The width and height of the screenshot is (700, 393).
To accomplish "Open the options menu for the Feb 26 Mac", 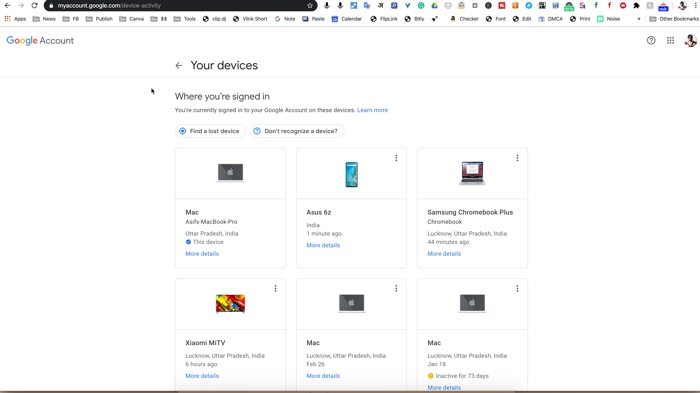I will click(396, 289).
